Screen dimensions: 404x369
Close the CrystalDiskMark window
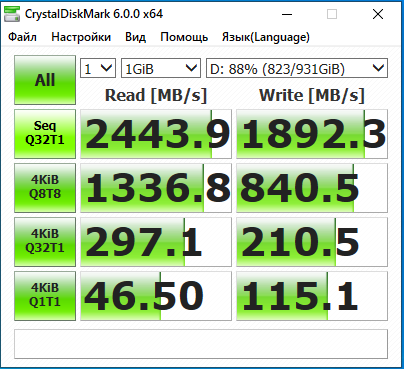[378, 14]
